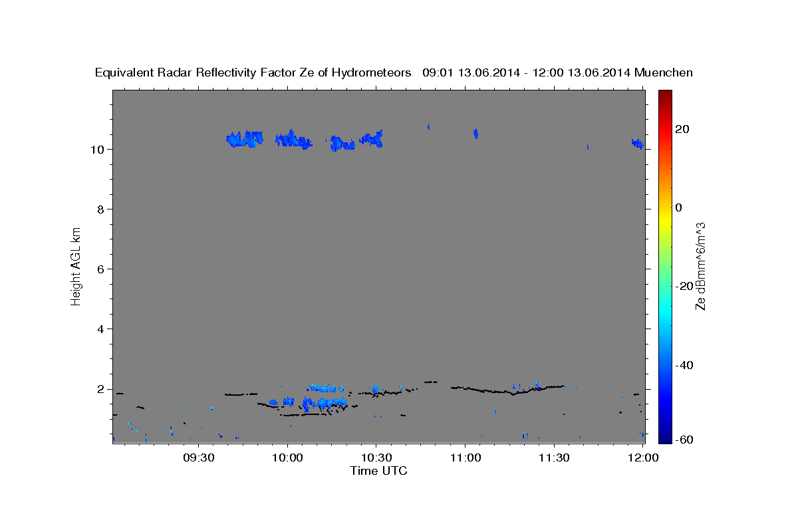
Task: Click the 'Height AGL km' axis label
Action: click(x=76, y=265)
